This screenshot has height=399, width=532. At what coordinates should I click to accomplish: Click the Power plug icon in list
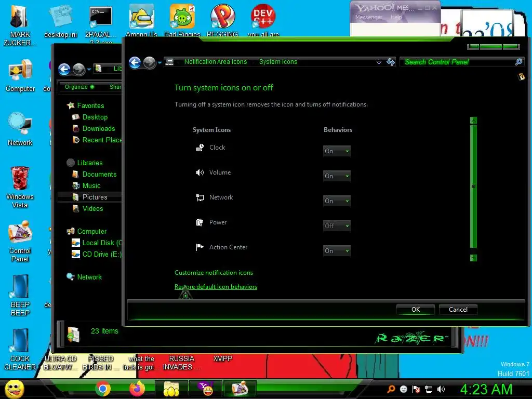point(200,222)
